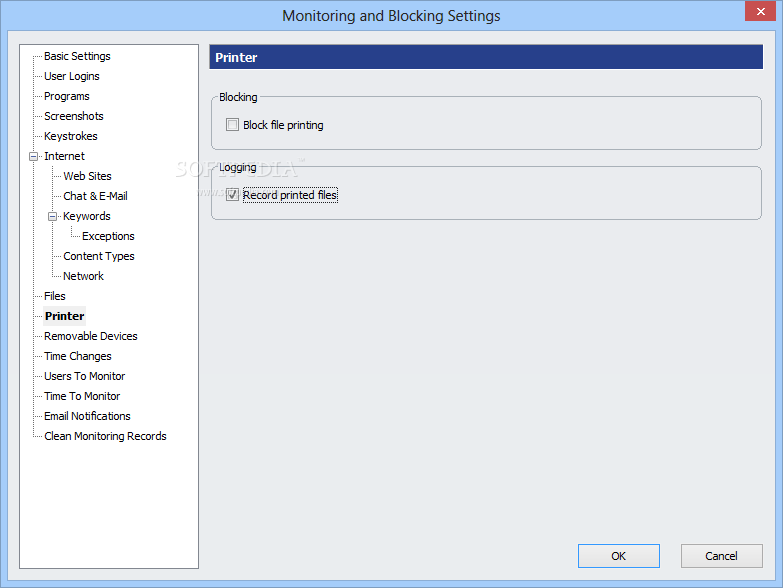The height and width of the screenshot is (588, 783).
Task: Select Content Types item
Action: [98, 256]
